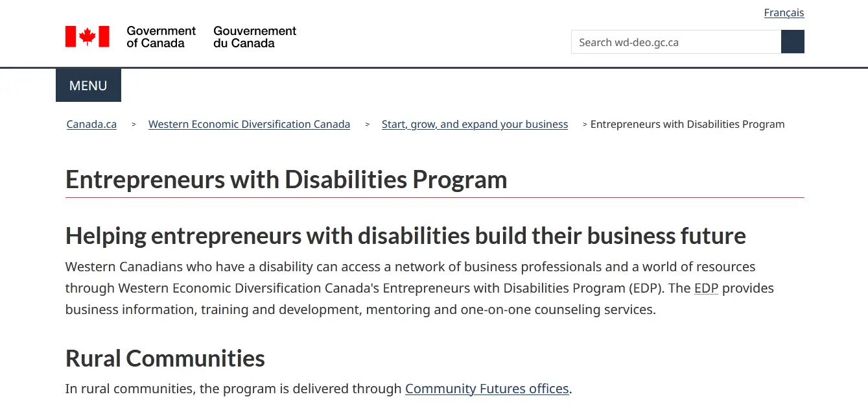Click the Entrepreneurs with Disabilities Program page title
Image resolution: width=868 pixels, height=412 pixels.
click(x=286, y=180)
